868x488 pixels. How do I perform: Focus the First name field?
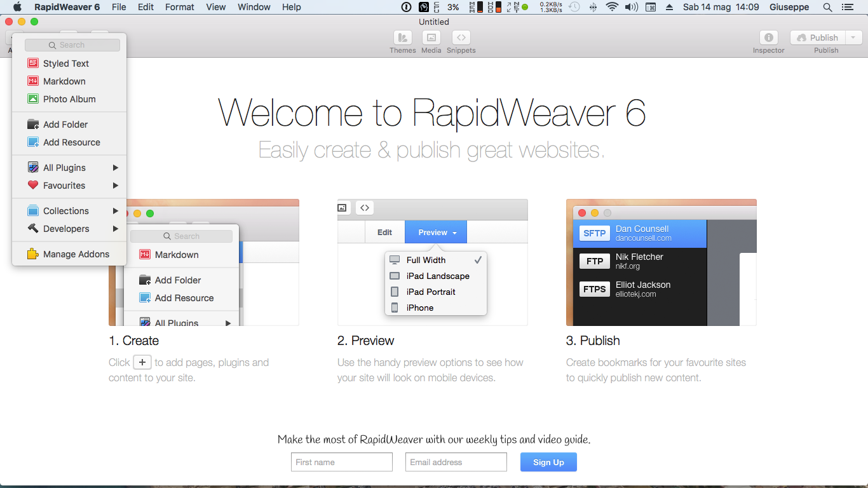click(x=342, y=462)
